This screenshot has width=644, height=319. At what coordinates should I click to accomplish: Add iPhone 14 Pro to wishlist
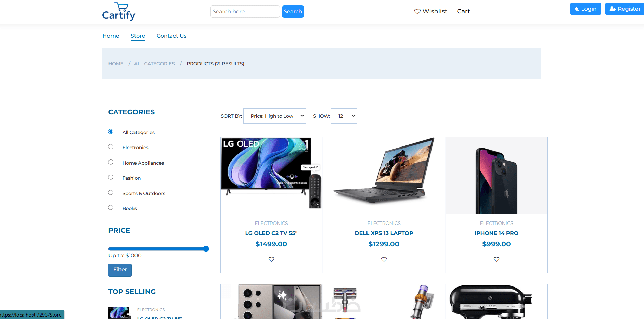(x=497, y=259)
